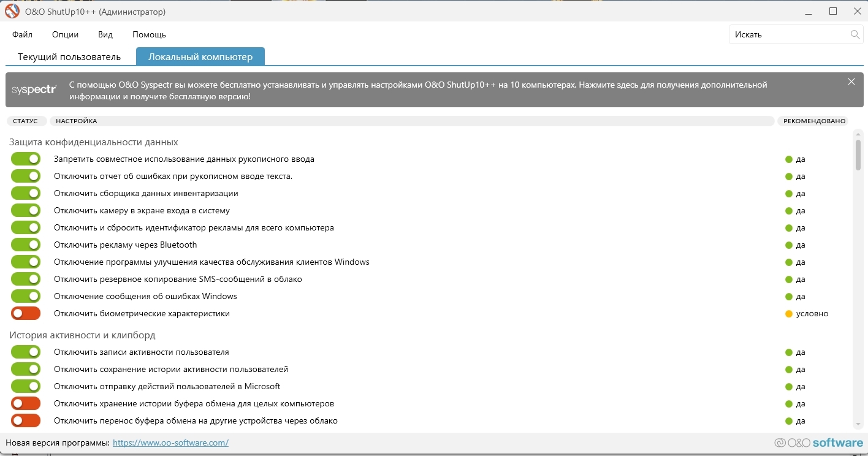This screenshot has width=868, height=456.
Task: Enable clipboard cloud transfer disabling switch
Action: click(x=26, y=420)
